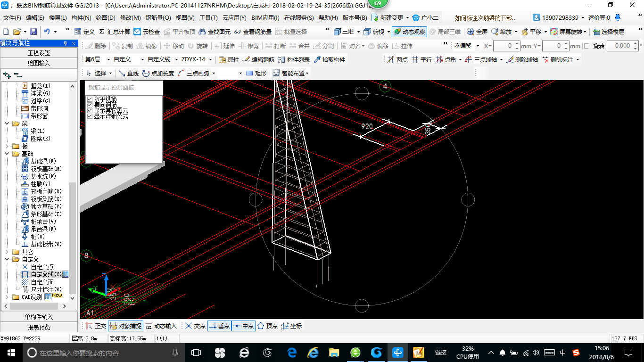Screen dimensions: 644x362
Task: Click 拾取构件 pick component tool
Action: (x=329, y=60)
